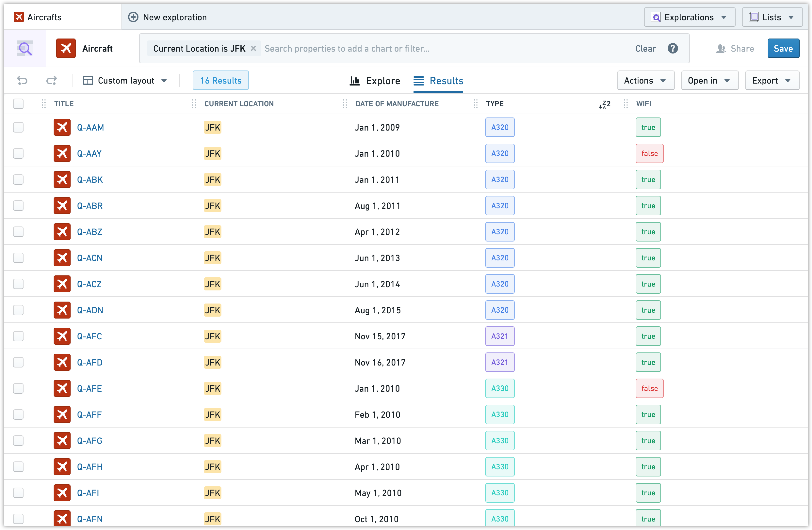Click the undo arrow icon

tap(22, 80)
